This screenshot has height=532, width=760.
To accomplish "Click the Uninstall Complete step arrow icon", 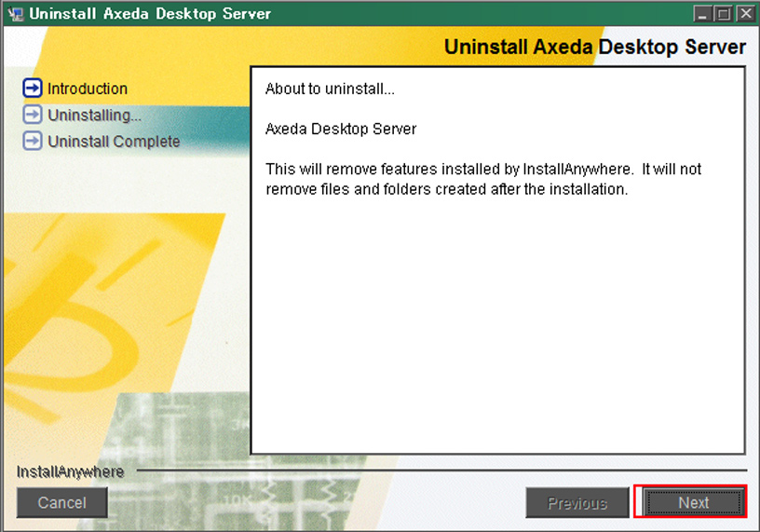I will (33, 141).
